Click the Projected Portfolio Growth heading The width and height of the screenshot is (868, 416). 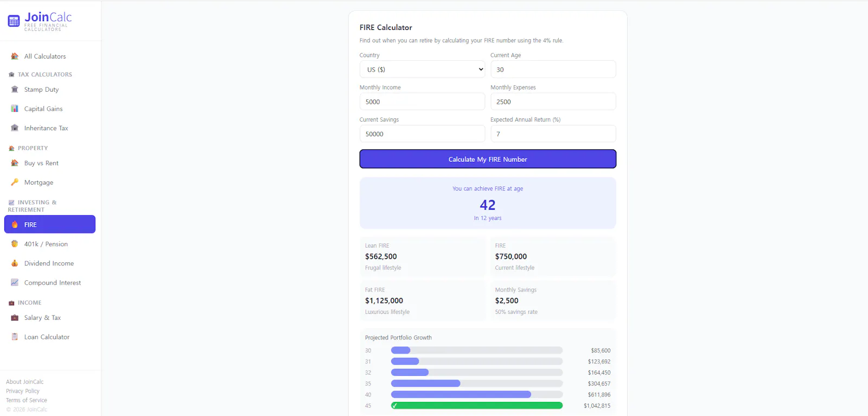click(398, 338)
